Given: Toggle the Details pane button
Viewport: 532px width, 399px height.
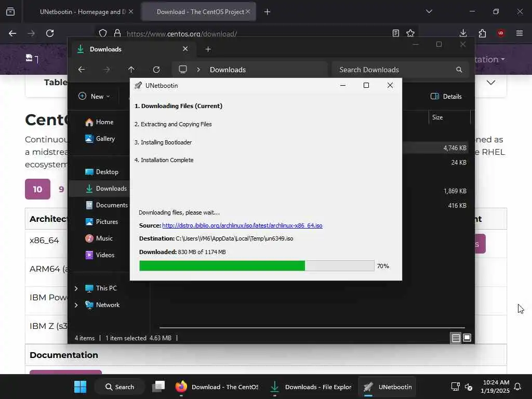Looking at the screenshot, I should 446,96.
